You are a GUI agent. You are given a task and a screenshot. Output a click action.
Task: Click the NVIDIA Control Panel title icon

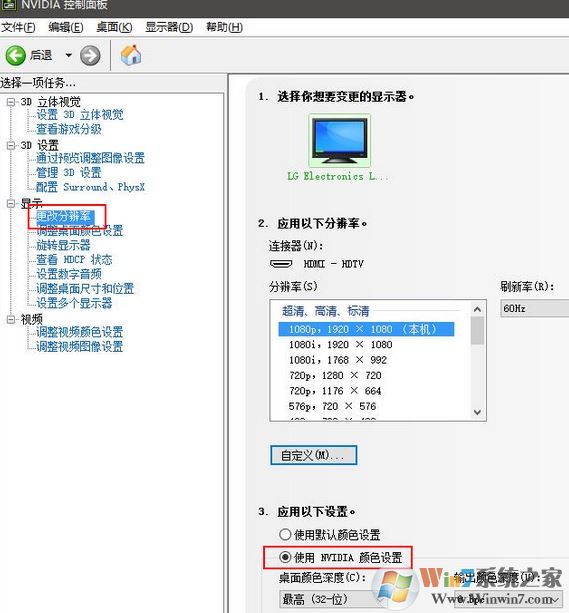[x=8, y=5]
